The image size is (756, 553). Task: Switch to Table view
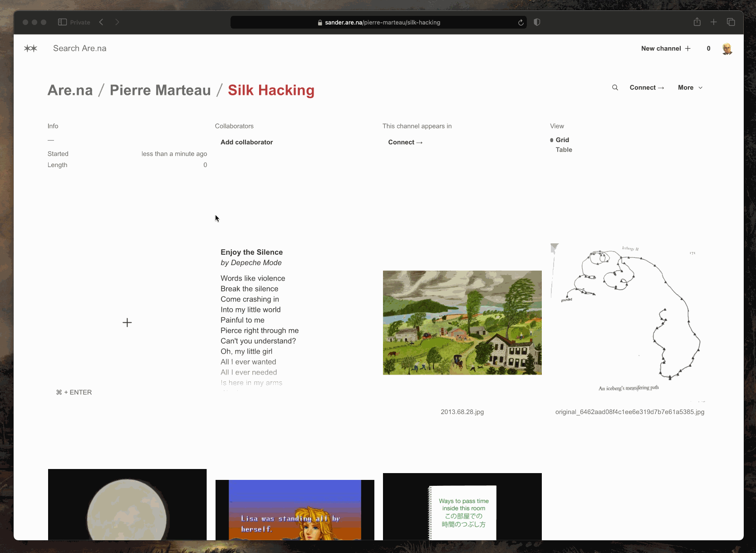click(x=564, y=150)
